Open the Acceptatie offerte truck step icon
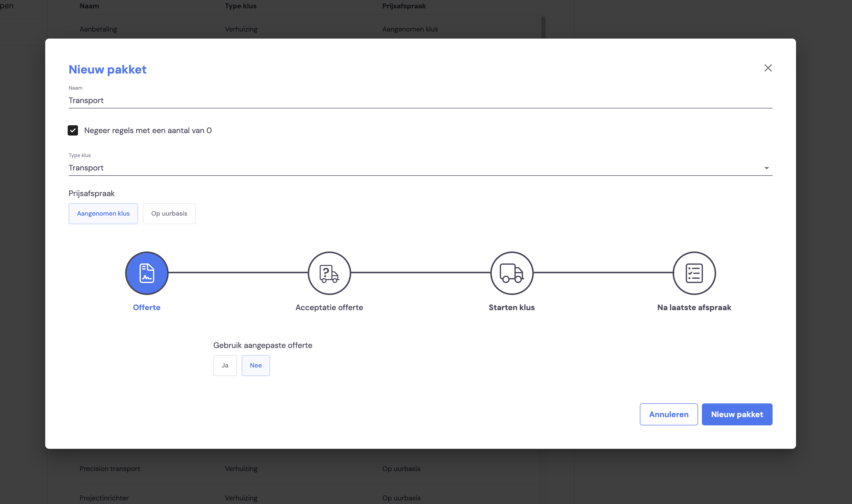 click(x=329, y=273)
